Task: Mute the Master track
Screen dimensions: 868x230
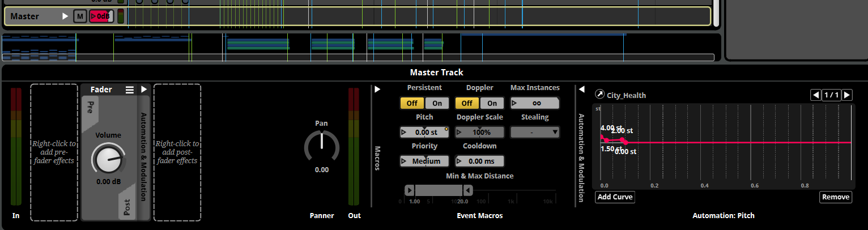Action: tap(80, 16)
